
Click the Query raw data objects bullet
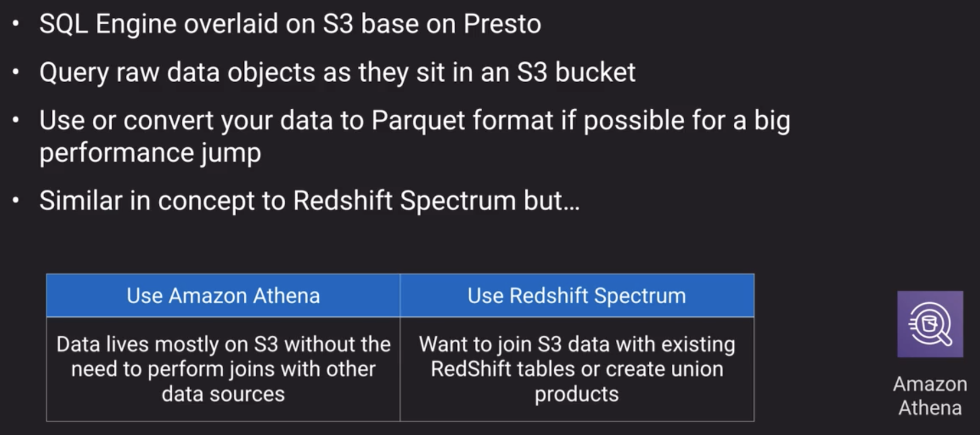coord(337,73)
